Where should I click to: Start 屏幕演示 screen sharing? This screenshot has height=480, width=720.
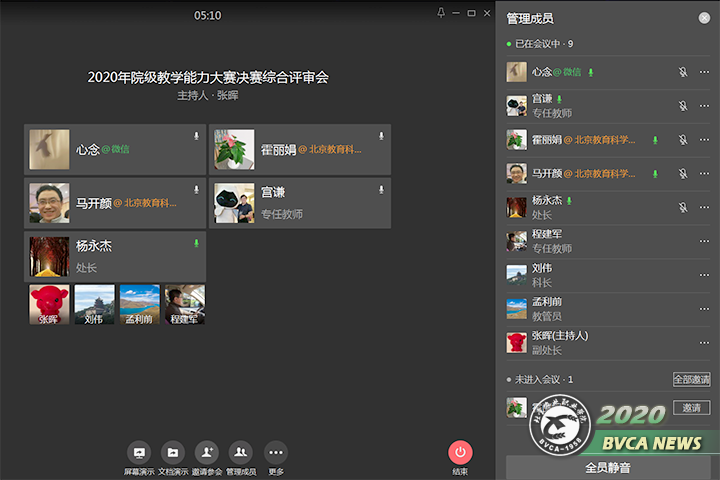tap(139, 452)
